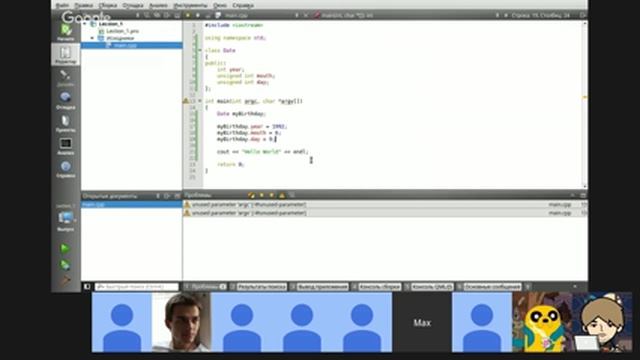Viewport: 640px width, 360px height.
Task: Open the build target selector monitor icon
Action: pos(65,219)
